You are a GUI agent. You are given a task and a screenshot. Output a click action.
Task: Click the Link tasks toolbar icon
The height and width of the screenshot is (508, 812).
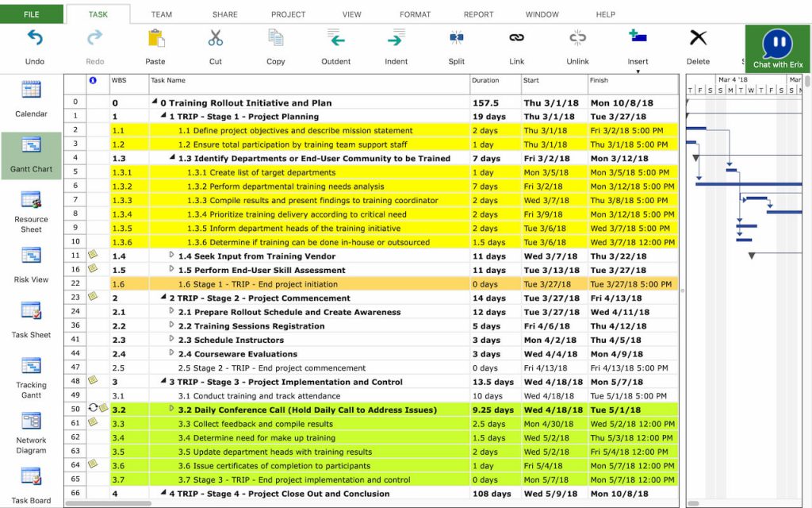pos(516,37)
